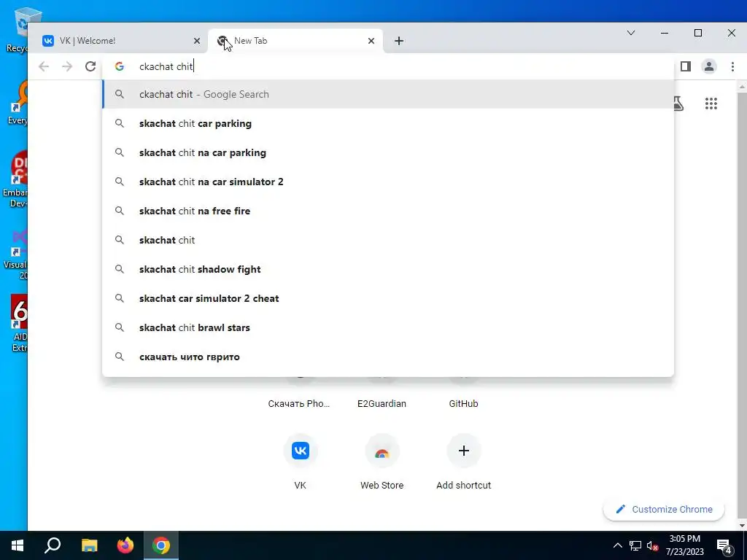Select 'ckachat chit - Google Search' suggestion
Image resolution: width=747 pixels, height=560 pixels.
click(x=388, y=94)
